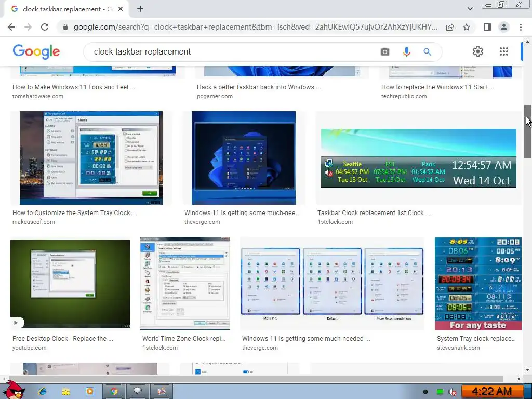Open How to replace Windows 11 Start result

(x=437, y=87)
